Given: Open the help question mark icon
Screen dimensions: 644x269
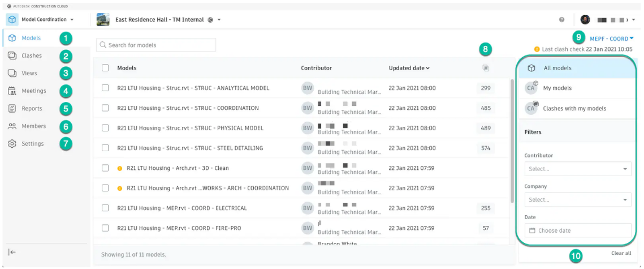Looking at the screenshot, I should pos(561,19).
